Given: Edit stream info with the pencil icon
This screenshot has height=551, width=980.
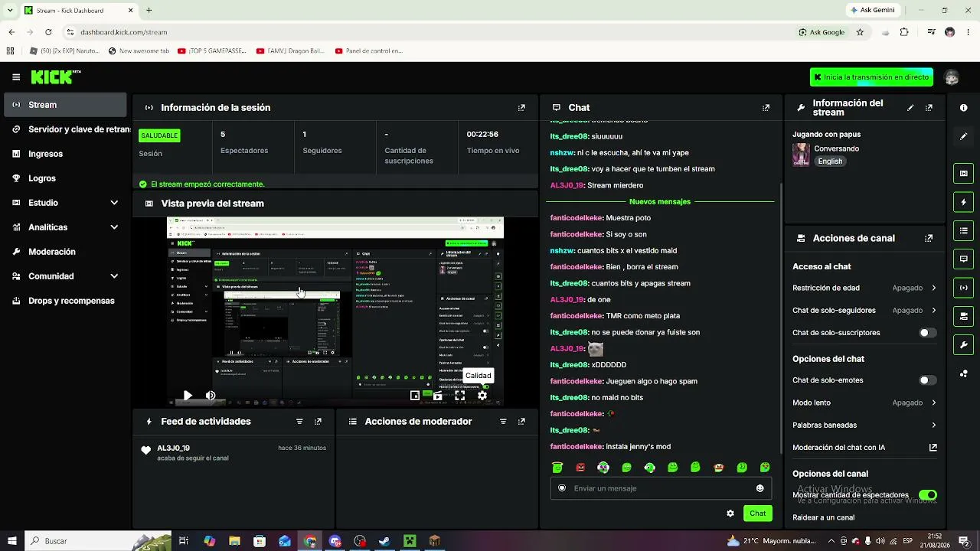Looking at the screenshot, I should [910, 108].
